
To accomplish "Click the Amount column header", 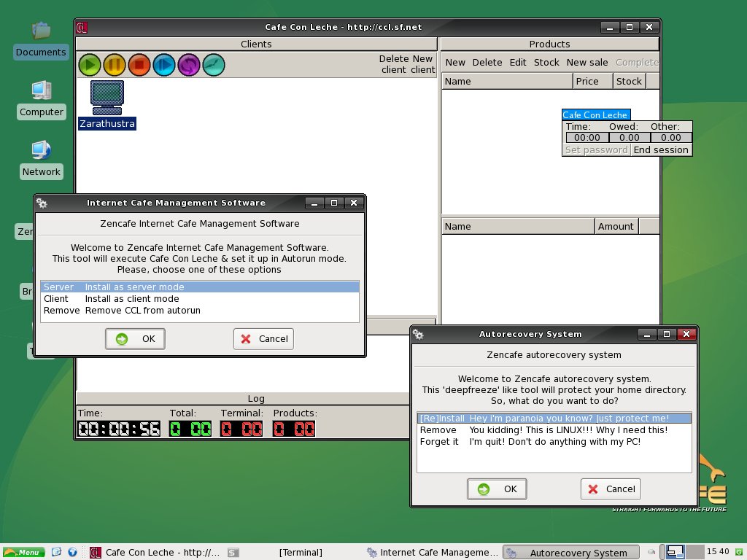I will [616, 227].
